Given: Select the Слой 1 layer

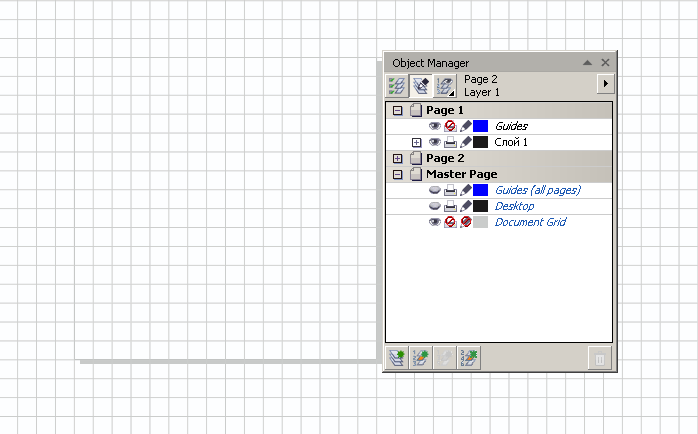Looking at the screenshot, I should click(511, 142).
